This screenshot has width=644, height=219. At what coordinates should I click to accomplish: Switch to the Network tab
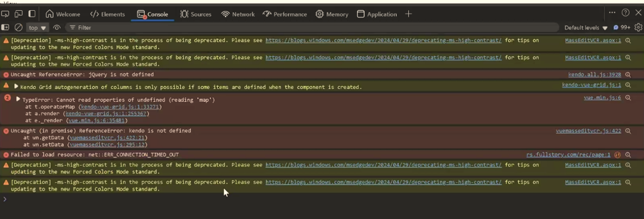pos(238,14)
